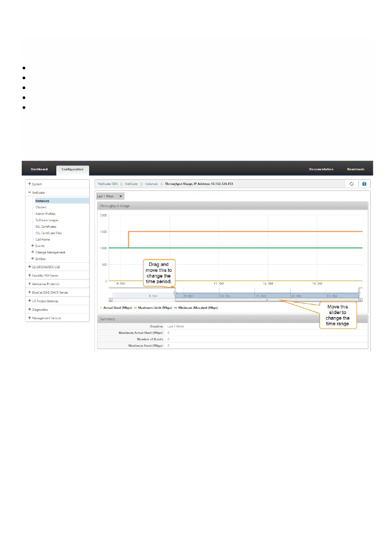Click Instances breadcrumb link

[152, 184]
